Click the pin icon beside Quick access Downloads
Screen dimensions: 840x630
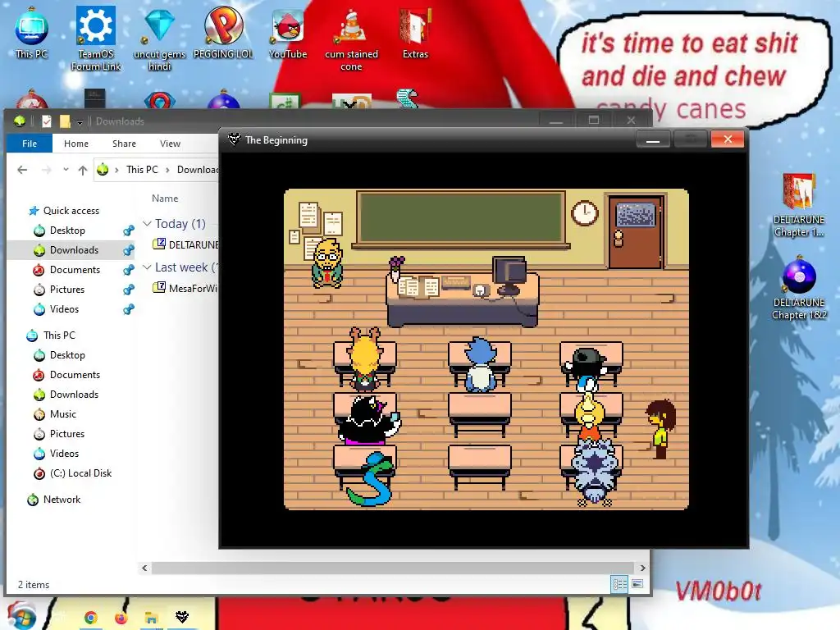tap(129, 250)
